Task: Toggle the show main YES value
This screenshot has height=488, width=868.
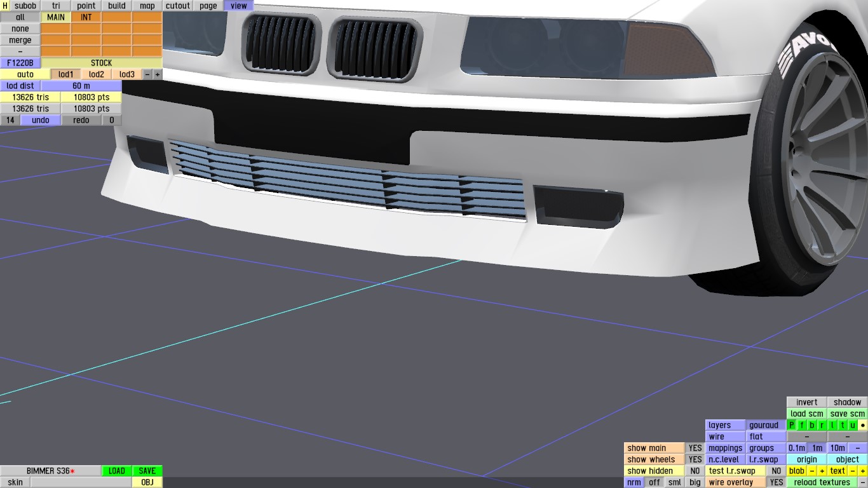Action: tap(695, 448)
